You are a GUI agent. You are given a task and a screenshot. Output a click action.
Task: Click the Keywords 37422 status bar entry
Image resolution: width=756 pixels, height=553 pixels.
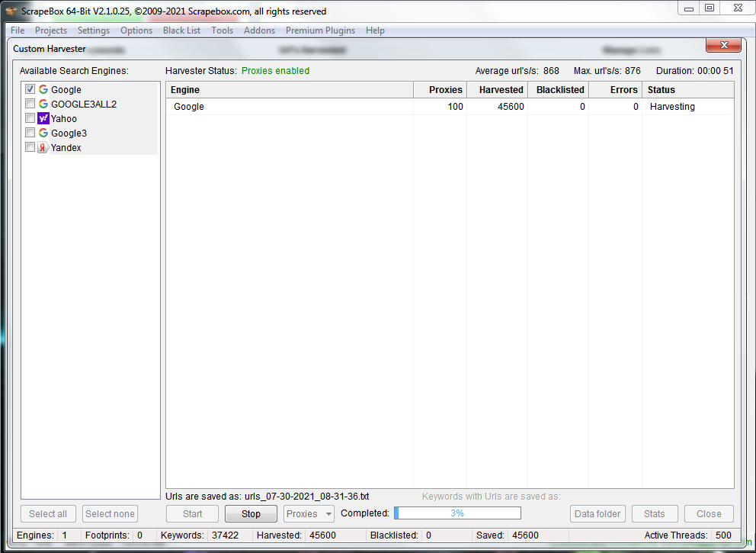coord(200,535)
